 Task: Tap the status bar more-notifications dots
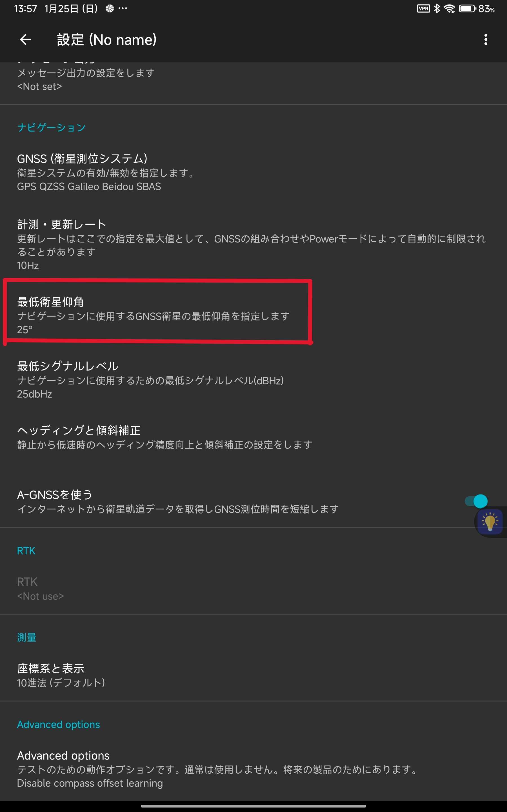coord(123,8)
